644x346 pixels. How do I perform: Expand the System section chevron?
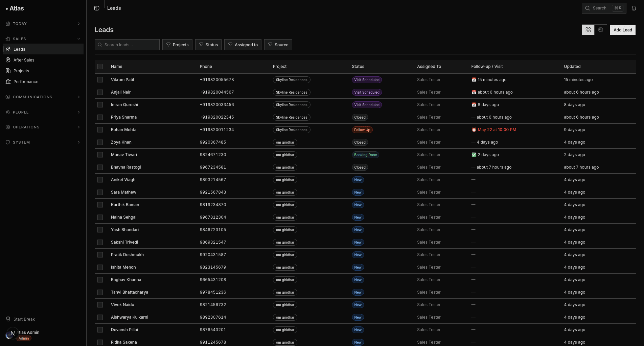point(79,142)
